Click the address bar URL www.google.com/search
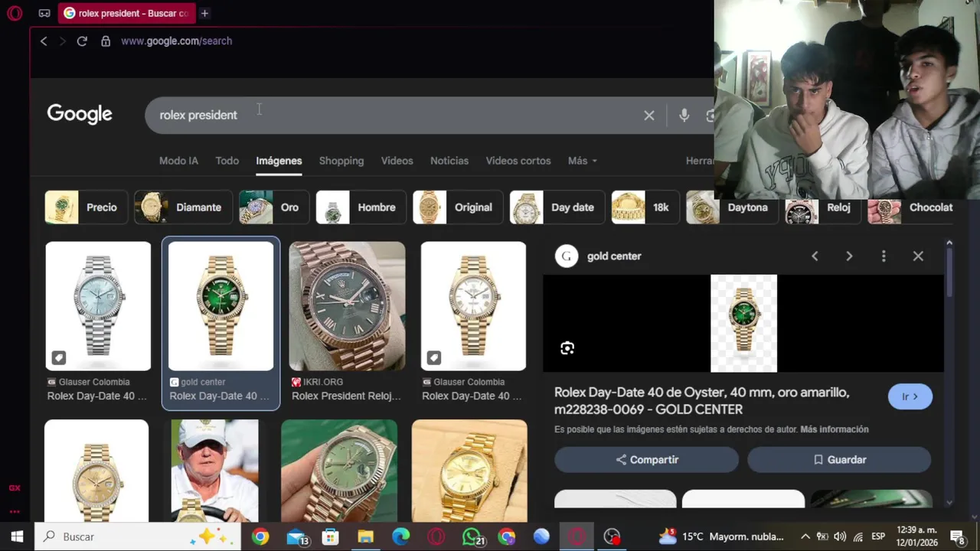This screenshot has height=551, width=980. (176, 41)
